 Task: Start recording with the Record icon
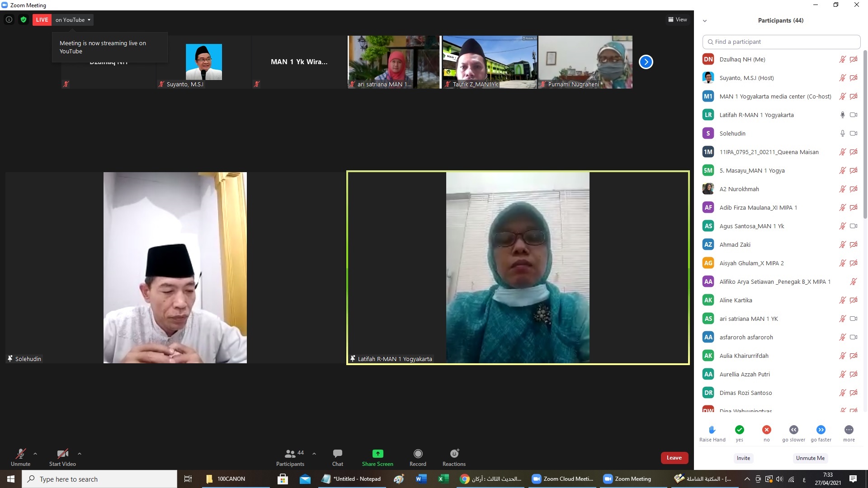418,454
